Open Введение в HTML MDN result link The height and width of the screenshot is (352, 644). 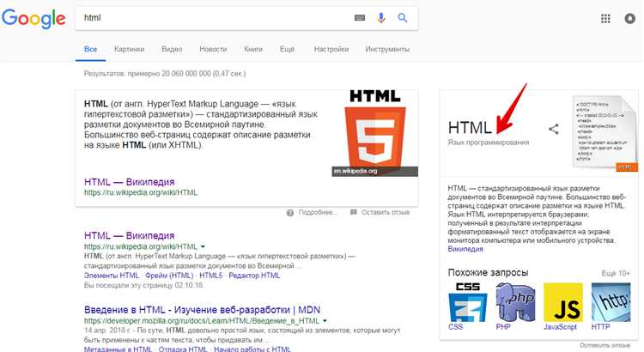pos(202,310)
